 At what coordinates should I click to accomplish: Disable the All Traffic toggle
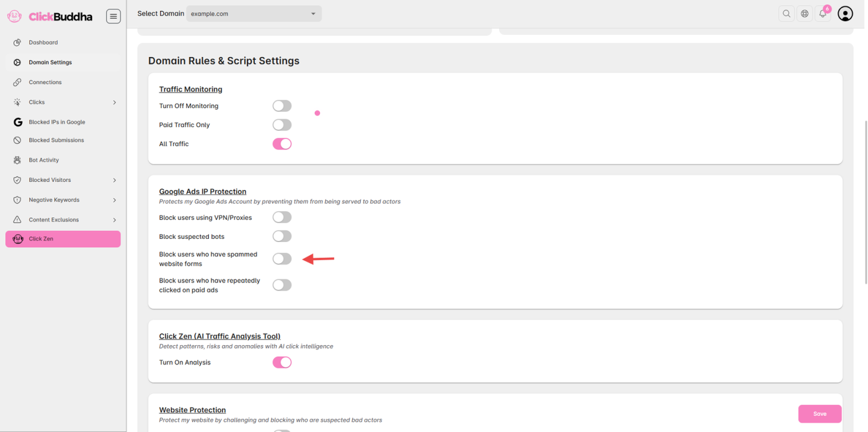pos(282,144)
